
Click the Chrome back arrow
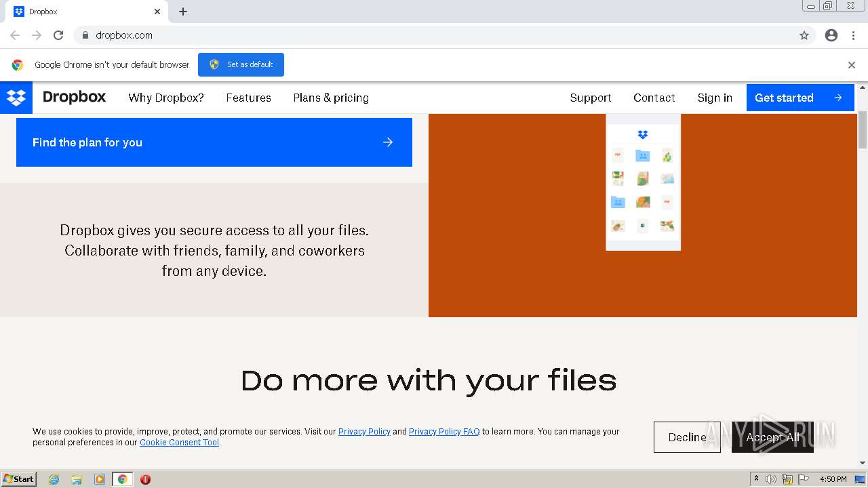[x=15, y=35]
